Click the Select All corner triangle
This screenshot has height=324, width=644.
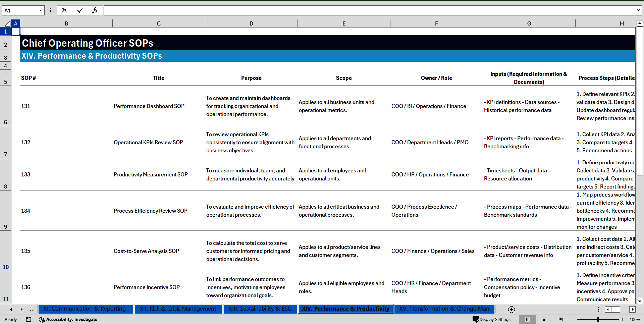click(x=7, y=23)
